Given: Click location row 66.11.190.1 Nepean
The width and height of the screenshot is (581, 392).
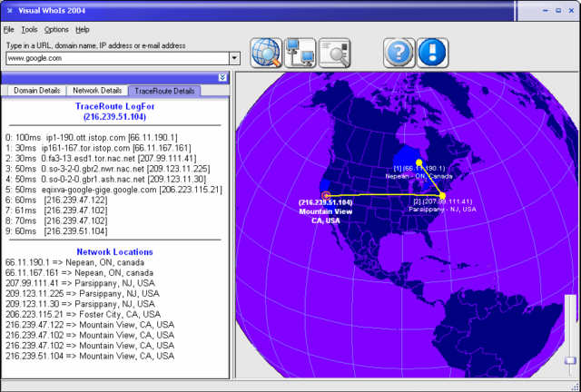Looking at the screenshot, I should coord(74,262).
